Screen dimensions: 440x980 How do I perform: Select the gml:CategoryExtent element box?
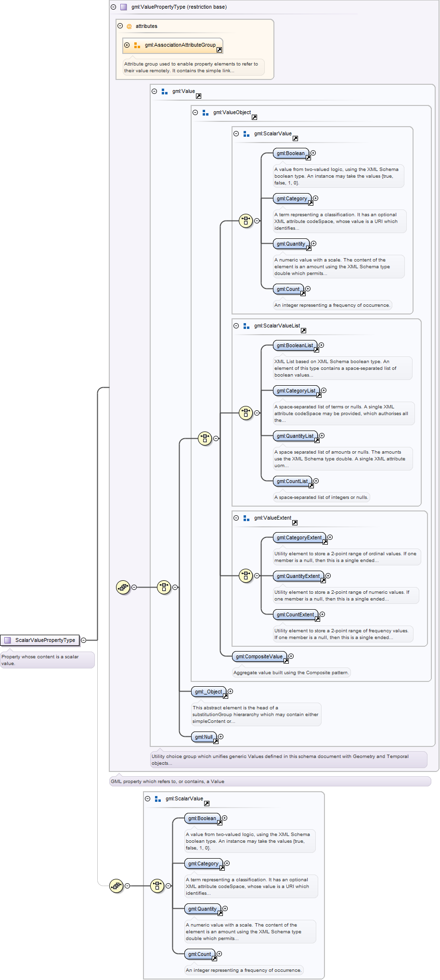[x=299, y=538]
